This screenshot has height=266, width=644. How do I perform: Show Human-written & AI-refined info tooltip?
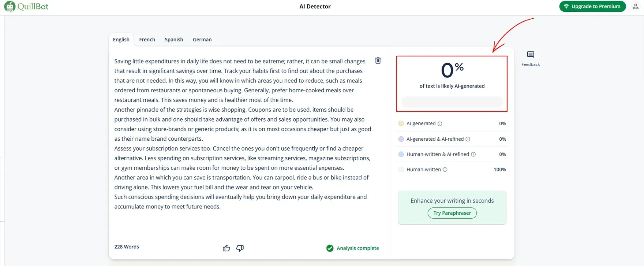(x=474, y=154)
